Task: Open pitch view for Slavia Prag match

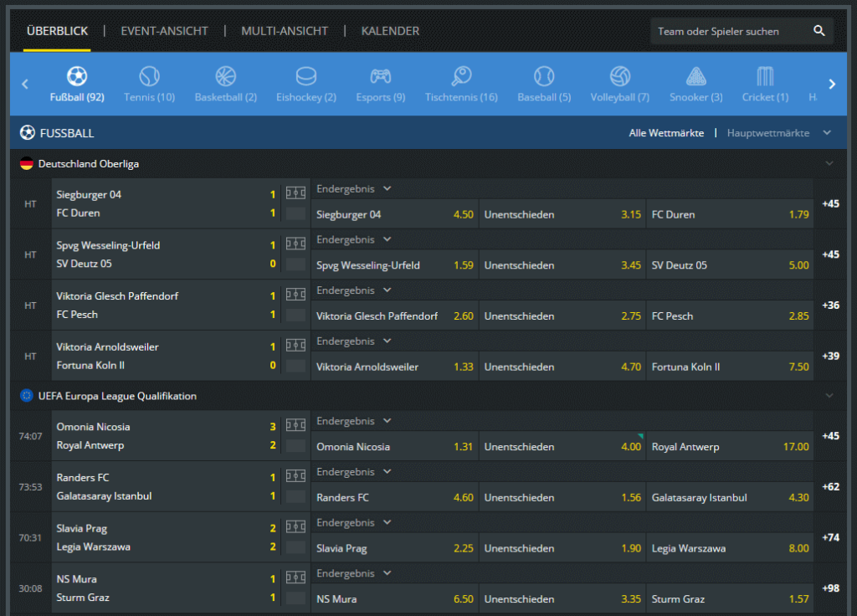Action: point(295,527)
